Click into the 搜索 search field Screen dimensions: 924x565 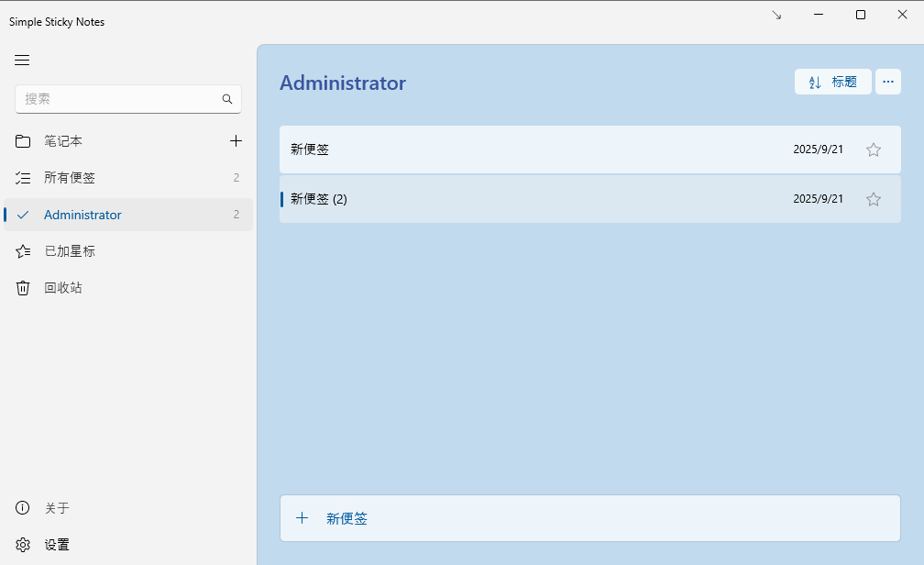[x=119, y=99]
